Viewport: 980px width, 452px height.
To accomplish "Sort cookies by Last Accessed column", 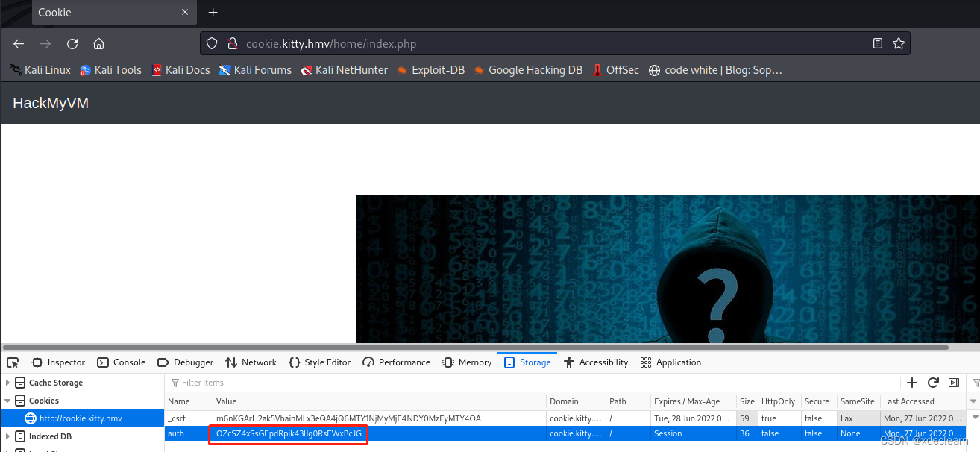I will click(923, 401).
